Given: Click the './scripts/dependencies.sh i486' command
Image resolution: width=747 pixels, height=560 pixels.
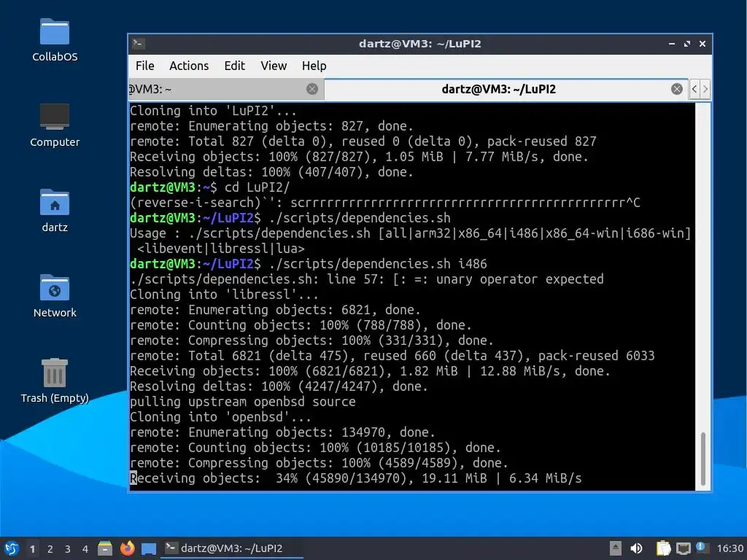Looking at the screenshot, I should pyautogui.click(x=378, y=264).
